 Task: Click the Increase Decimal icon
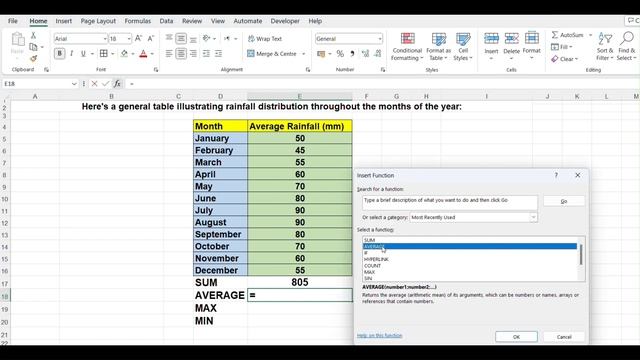[365, 53]
